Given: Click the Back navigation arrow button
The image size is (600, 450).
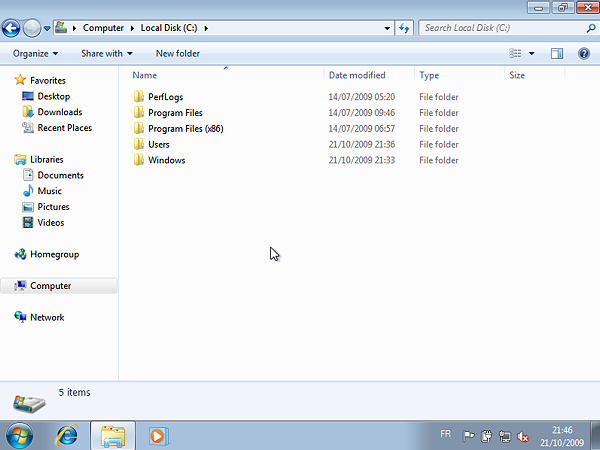Looking at the screenshot, I should 12,28.
